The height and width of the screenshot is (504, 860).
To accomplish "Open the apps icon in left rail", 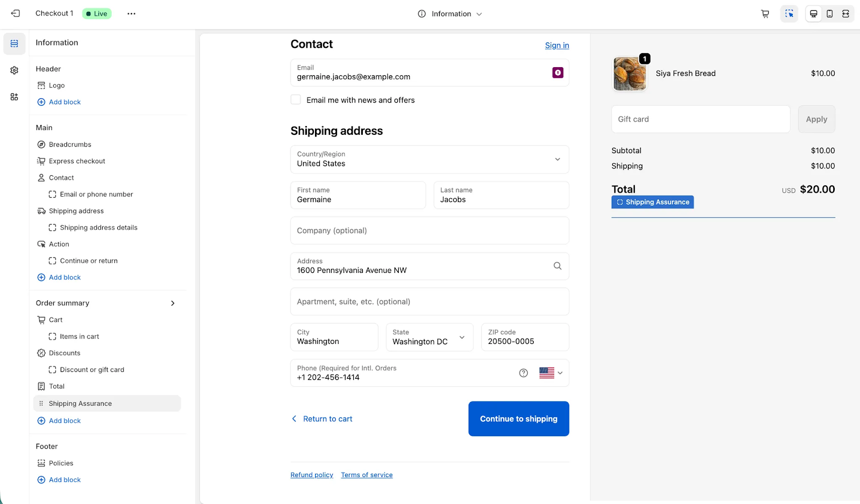I will (15, 97).
